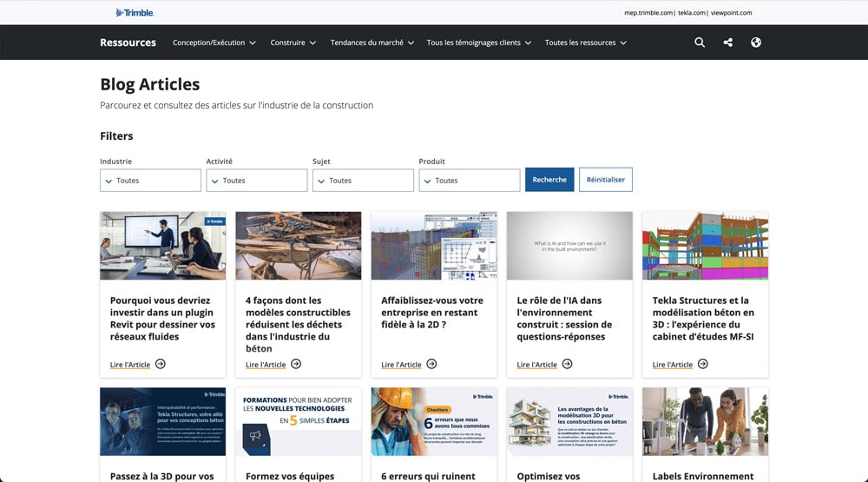Click the Formations 5 simples étapes thumbnail
This screenshot has height=482, width=868.
click(299, 421)
